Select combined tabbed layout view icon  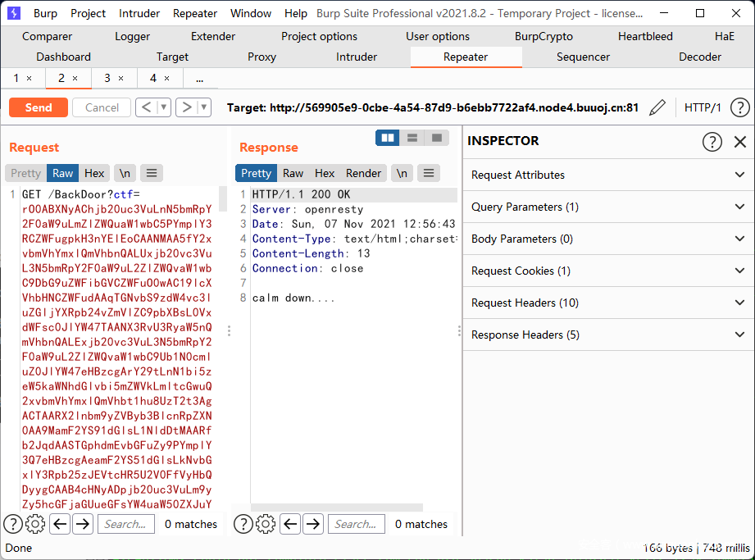coord(437,139)
